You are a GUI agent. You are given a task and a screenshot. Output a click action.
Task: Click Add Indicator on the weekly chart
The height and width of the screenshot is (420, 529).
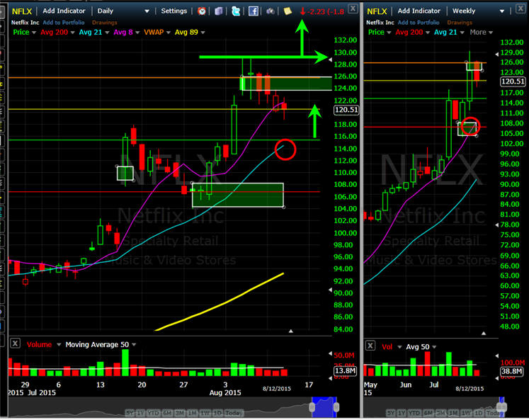[419, 11]
